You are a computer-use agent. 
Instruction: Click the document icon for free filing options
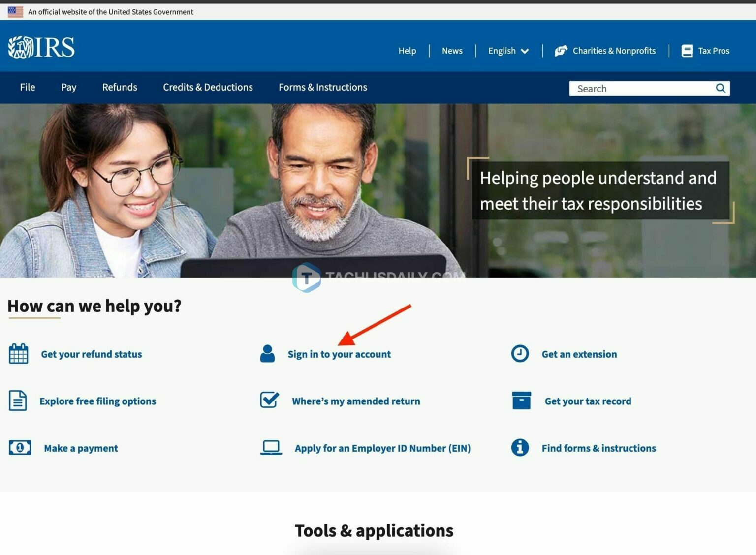coord(18,401)
